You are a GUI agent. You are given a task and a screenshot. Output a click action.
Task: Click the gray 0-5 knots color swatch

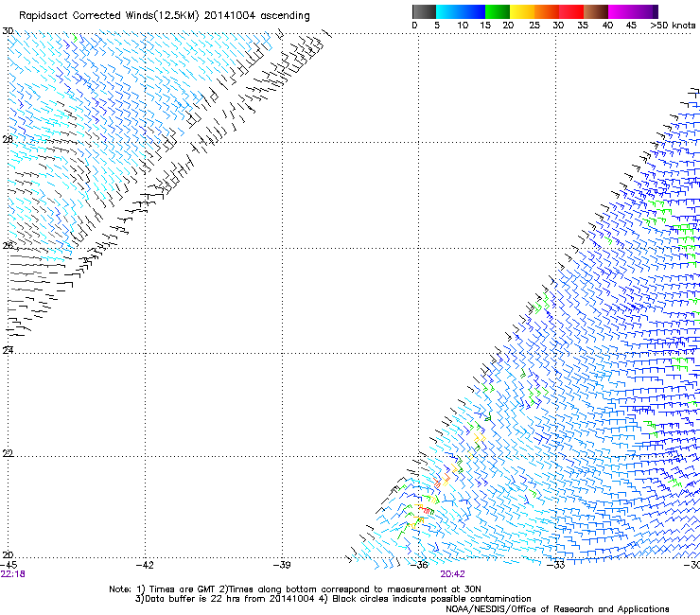coord(424,11)
